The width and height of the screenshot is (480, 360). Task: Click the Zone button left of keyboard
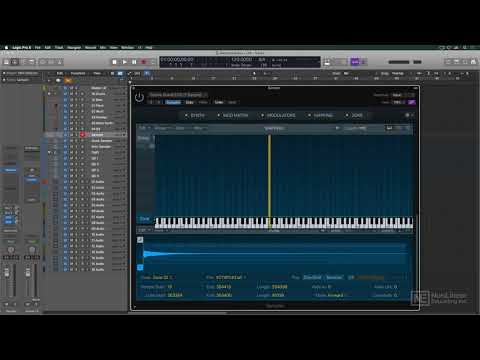[145, 219]
